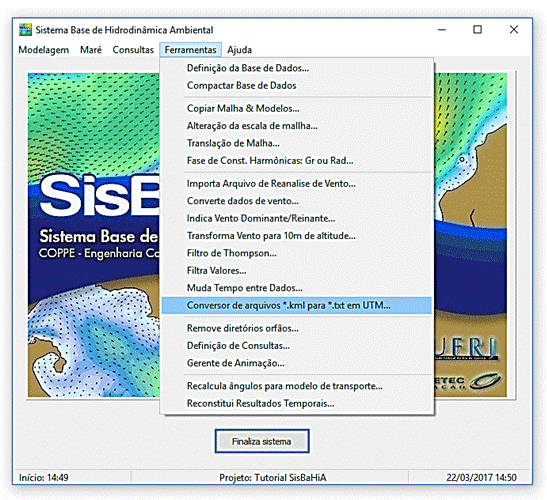Open Gerente de Animação

[297, 363]
